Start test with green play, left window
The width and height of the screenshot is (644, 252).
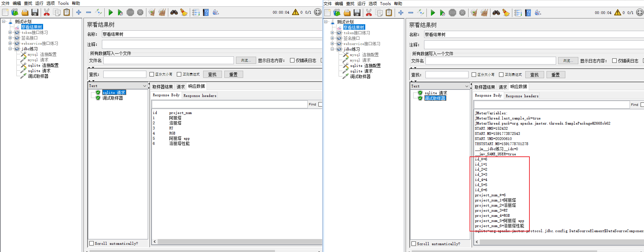tap(110, 12)
